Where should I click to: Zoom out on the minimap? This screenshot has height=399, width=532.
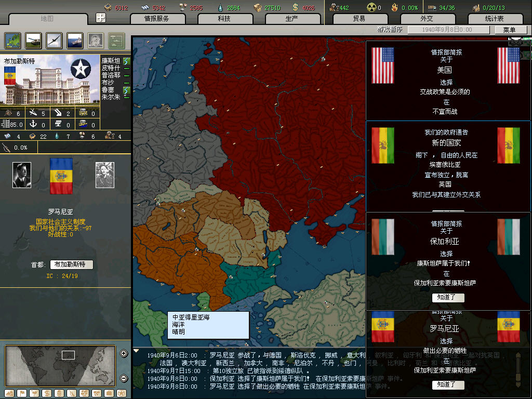coord(124,378)
